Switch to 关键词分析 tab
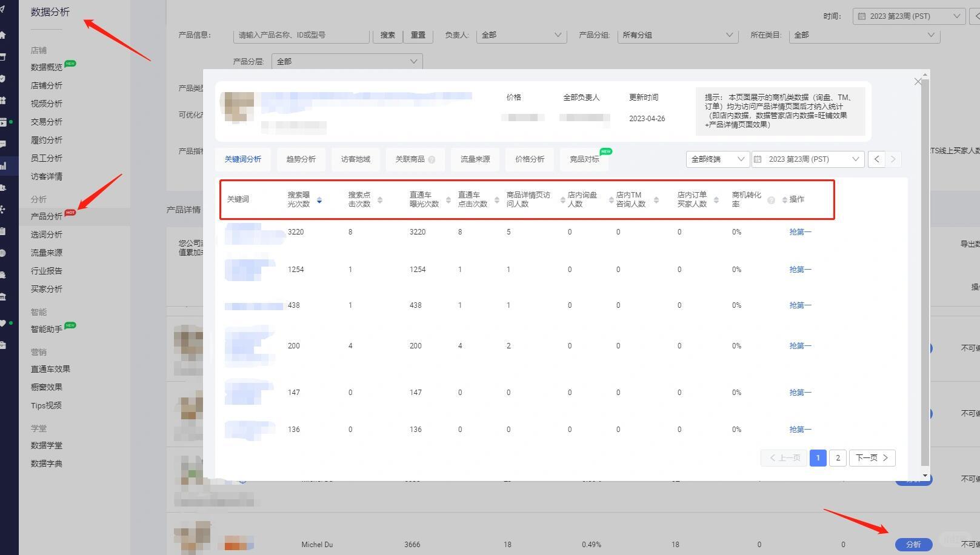Image resolution: width=980 pixels, height=555 pixels. tap(243, 159)
